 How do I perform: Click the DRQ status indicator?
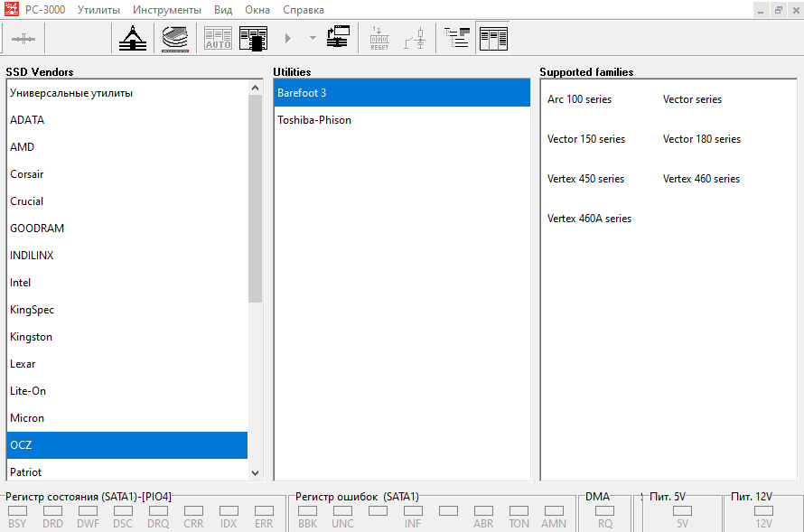pyautogui.click(x=158, y=511)
